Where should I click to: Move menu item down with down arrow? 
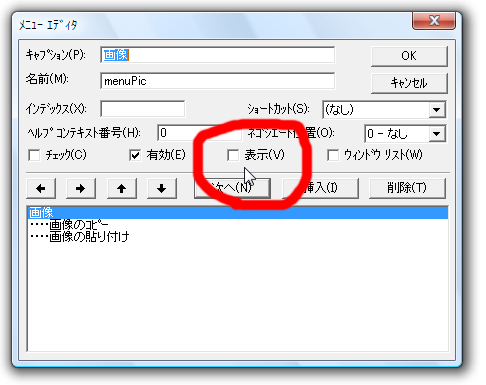(x=162, y=188)
